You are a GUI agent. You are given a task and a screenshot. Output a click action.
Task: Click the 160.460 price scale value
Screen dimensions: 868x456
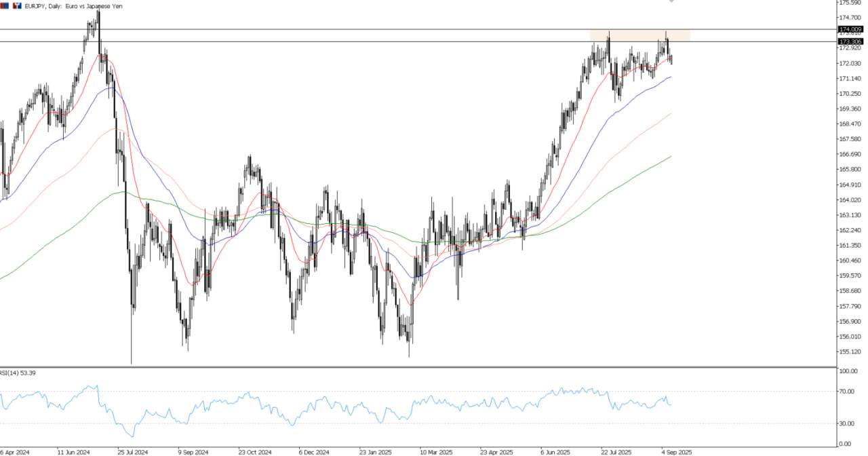tap(852, 261)
